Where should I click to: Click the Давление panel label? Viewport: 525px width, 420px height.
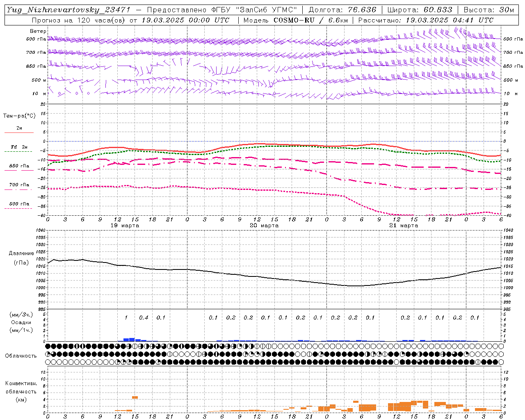tap(21, 253)
